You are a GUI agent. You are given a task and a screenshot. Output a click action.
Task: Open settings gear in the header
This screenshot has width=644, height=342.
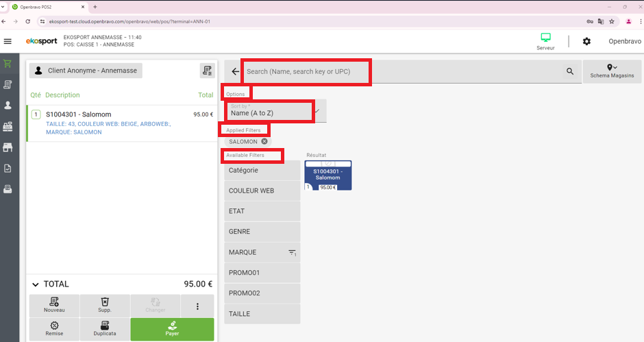coord(586,41)
